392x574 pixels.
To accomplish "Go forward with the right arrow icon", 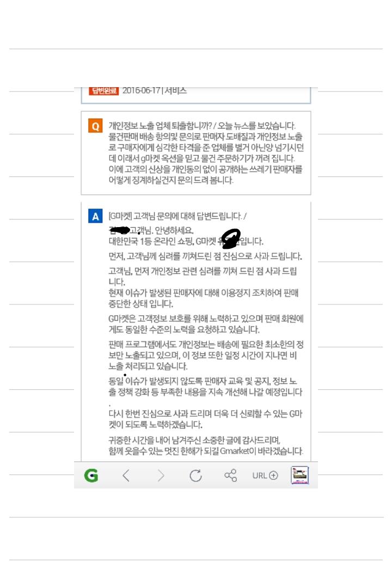I will coord(161,475).
